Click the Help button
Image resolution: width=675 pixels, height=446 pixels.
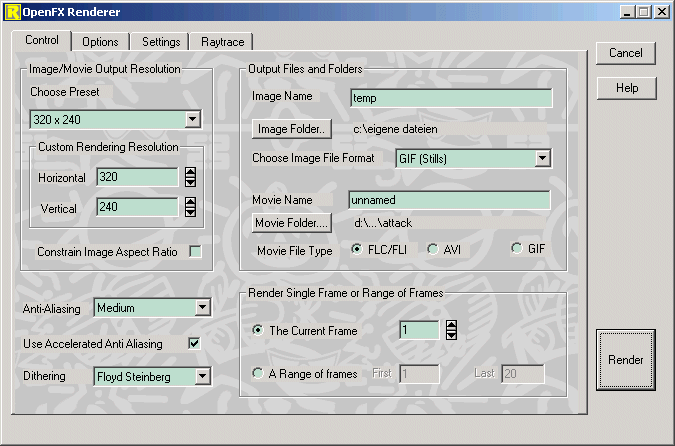(627, 88)
